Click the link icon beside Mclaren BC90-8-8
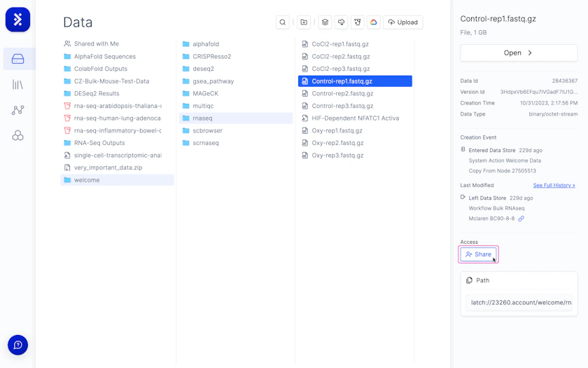 (x=521, y=219)
